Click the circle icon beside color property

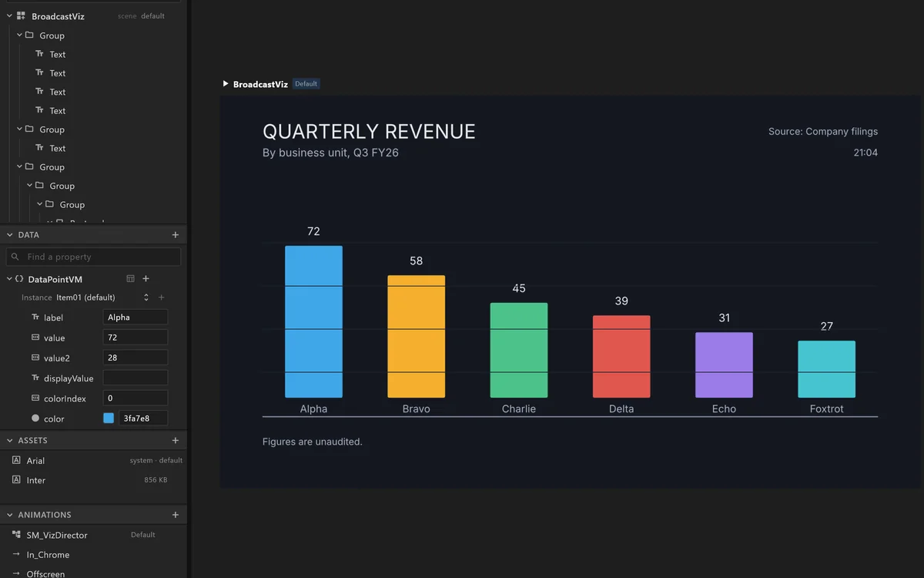(x=35, y=418)
